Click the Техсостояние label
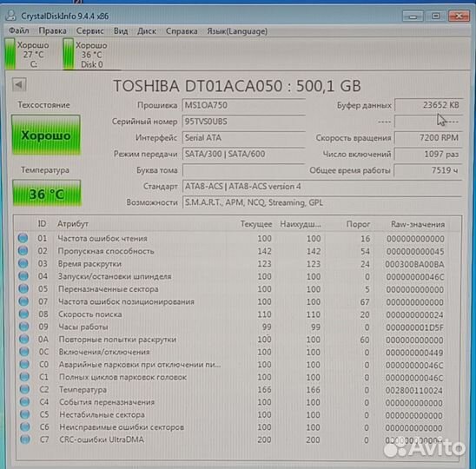The image size is (476, 469). pyautogui.click(x=43, y=105)
